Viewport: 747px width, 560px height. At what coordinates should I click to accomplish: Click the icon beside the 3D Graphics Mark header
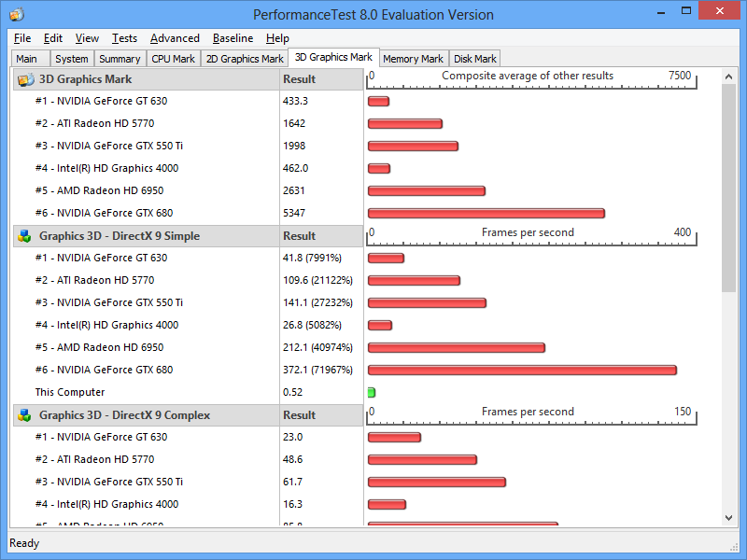coord(25,79)
